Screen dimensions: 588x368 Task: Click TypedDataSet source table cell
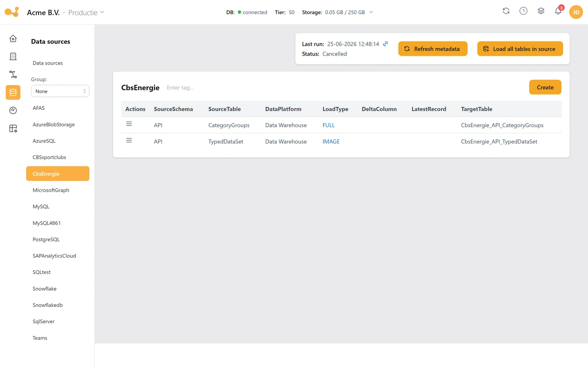(226, 141)
